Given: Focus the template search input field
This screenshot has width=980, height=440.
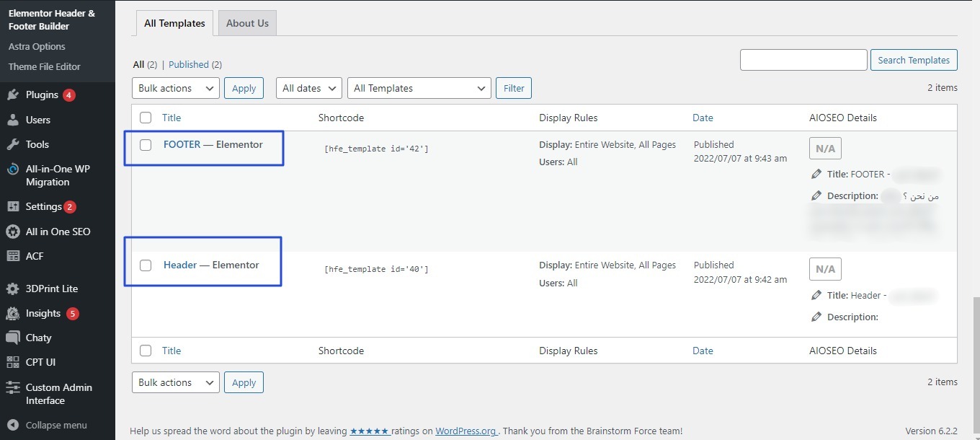Looking at the screenshot, I should 803,60.
